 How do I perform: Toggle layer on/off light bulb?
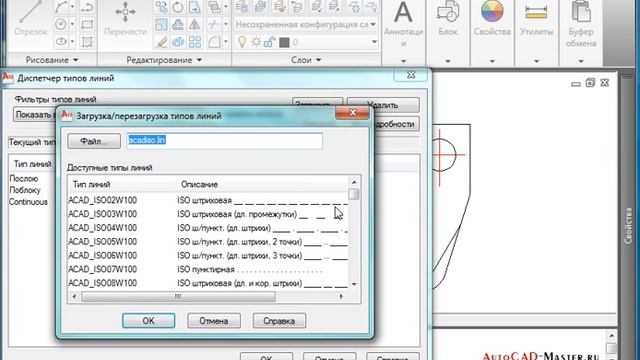pos(242,42)
